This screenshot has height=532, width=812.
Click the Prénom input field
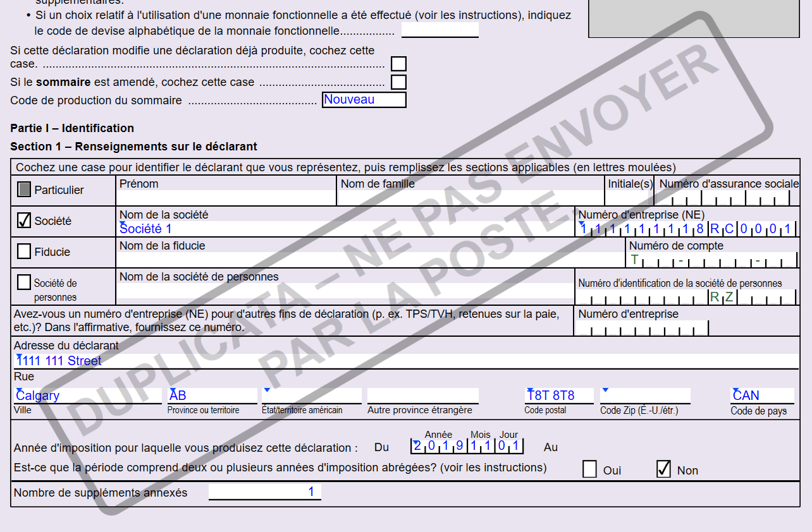click(226, 197)
